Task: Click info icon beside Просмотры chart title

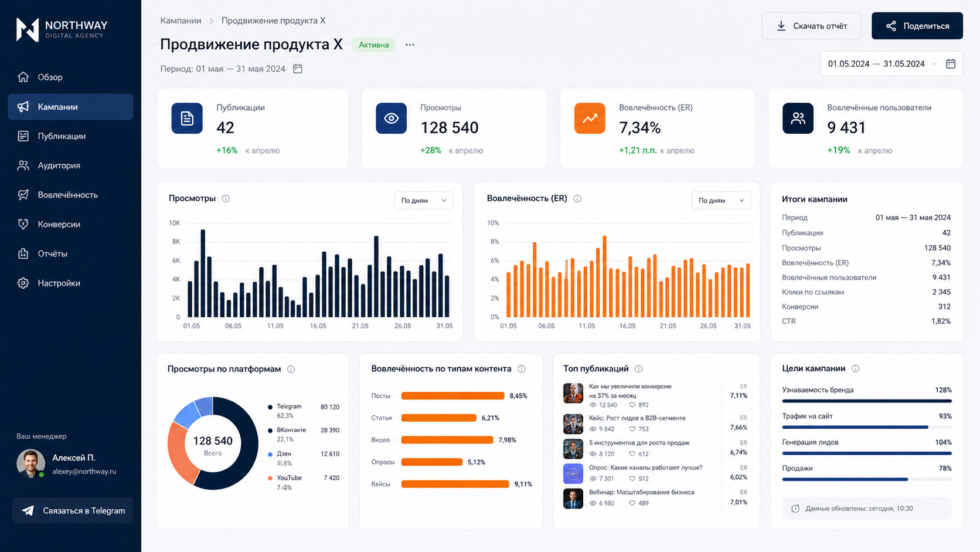Action: (226, 198)
